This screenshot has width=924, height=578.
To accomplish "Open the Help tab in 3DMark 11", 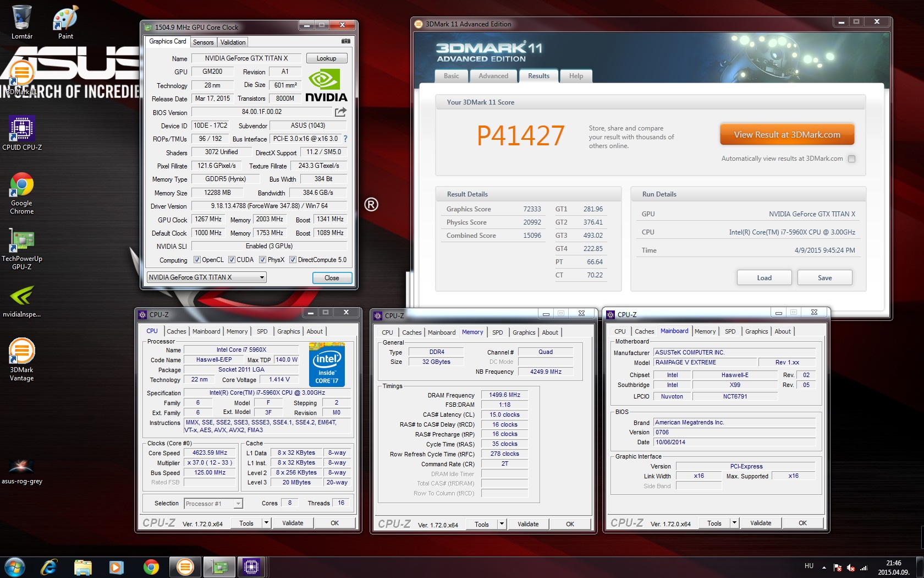I will click(x=576, y=76).
